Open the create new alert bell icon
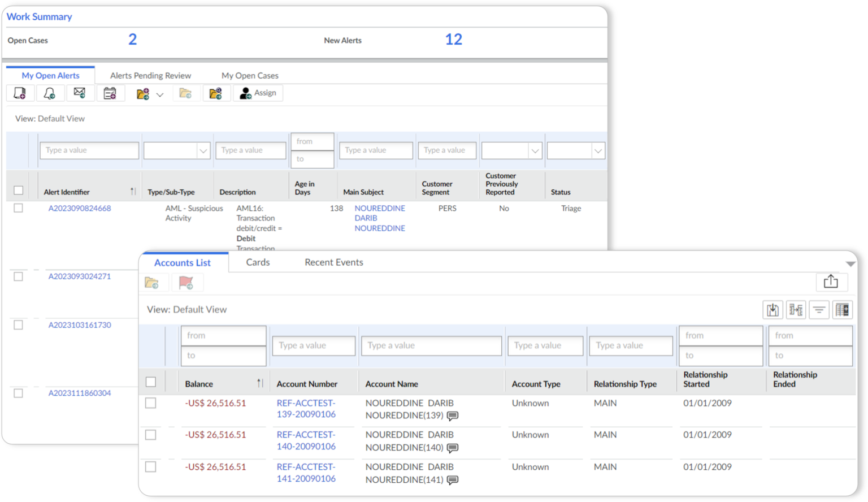Viewport: 868px width, 502px height. coord(50,93)
